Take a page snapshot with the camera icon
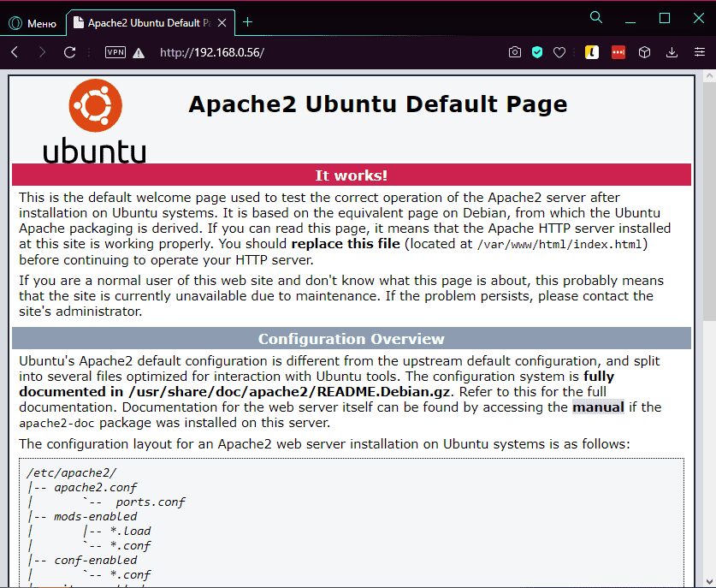The image size is (716, 588). [514, 51]
